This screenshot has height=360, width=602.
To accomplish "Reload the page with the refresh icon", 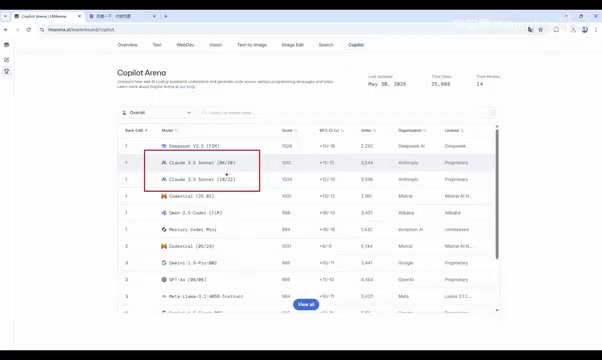I will pyautogui.click(x=28, y=30).
